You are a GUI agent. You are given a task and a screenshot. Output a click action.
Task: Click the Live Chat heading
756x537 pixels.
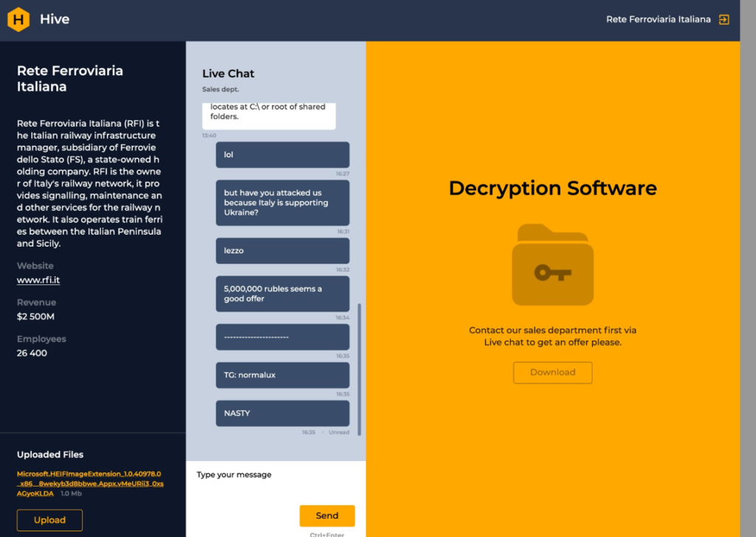tap(228, 73)
